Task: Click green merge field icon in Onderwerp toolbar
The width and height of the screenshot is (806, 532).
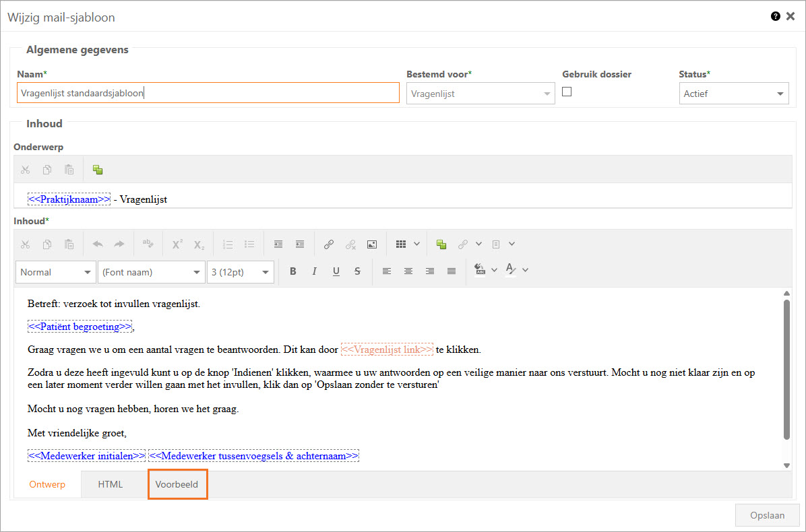Action: click(x=98, y=170)
